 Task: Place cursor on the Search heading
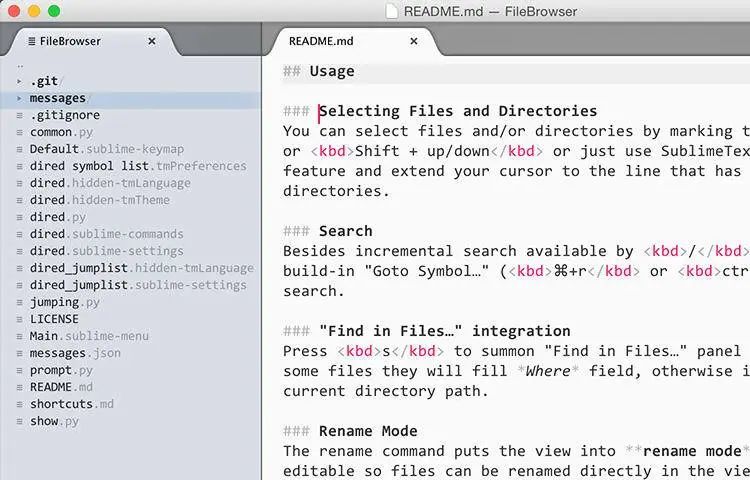[x=345, y=231]
